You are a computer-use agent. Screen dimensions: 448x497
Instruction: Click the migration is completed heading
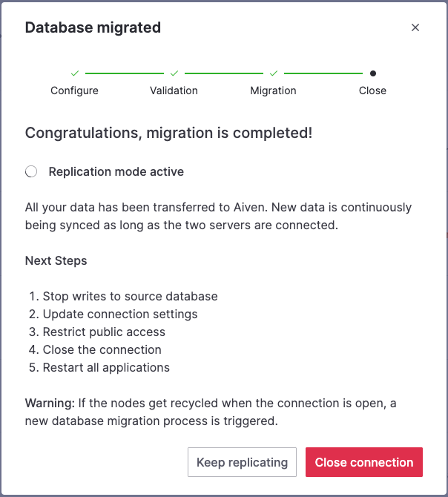coord(168,134)
